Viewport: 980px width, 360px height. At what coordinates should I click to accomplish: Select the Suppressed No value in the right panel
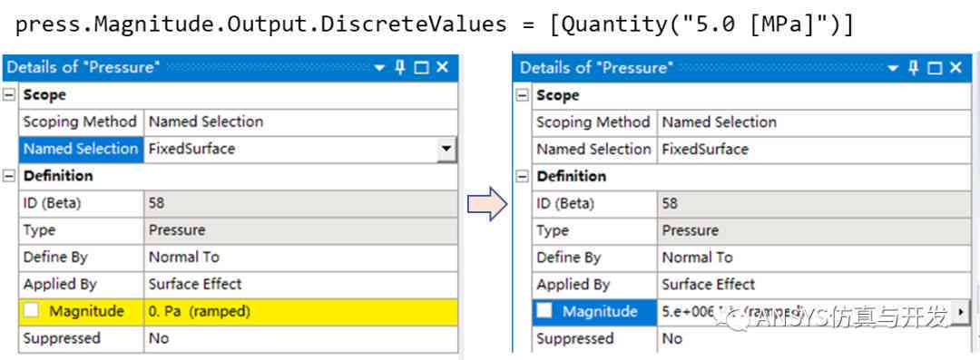click(814, 339)
